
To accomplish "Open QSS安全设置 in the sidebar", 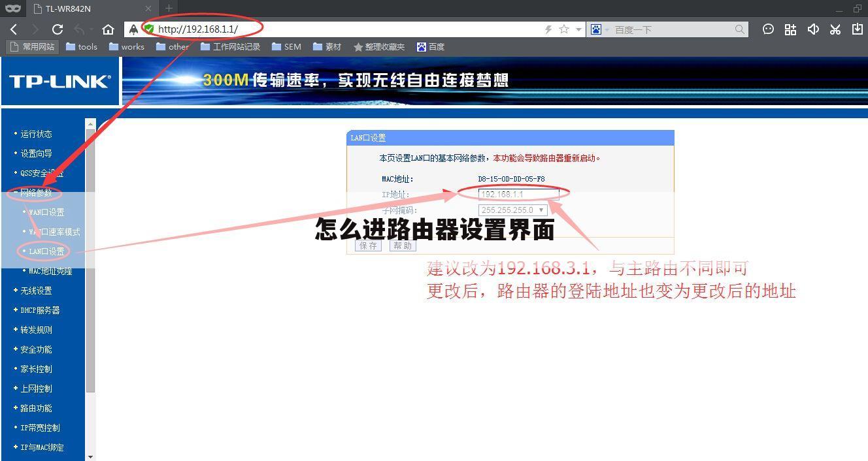I will (x=42, y=173).
